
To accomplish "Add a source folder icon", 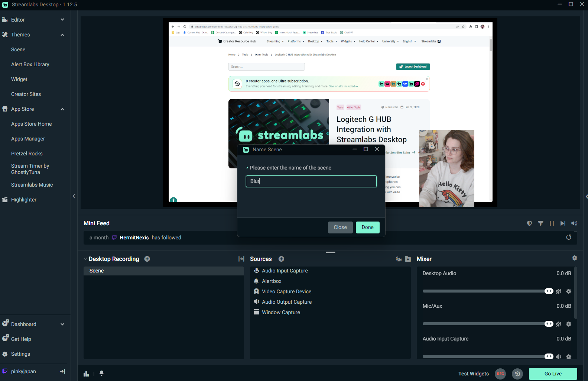I will (408, 259).
